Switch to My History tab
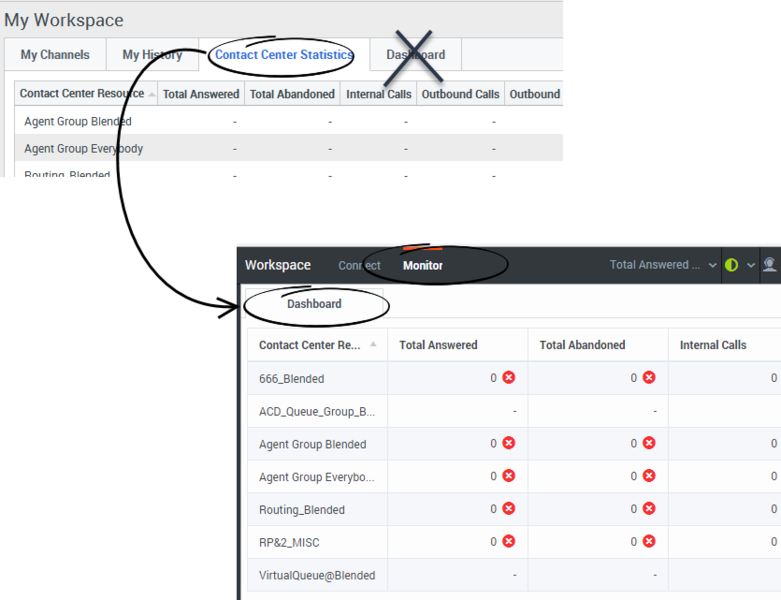This screenshot has height=600, width=781. 152,55
